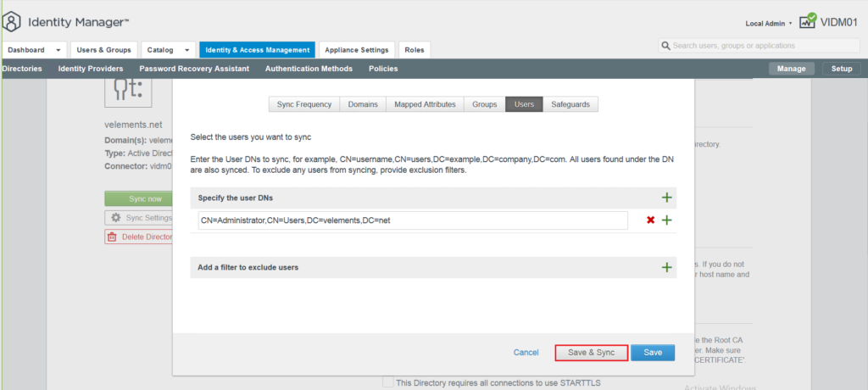Screen dimensions: 868x390
Task: Switch to the Sync Frequency tab
Action: coord(304,104)
